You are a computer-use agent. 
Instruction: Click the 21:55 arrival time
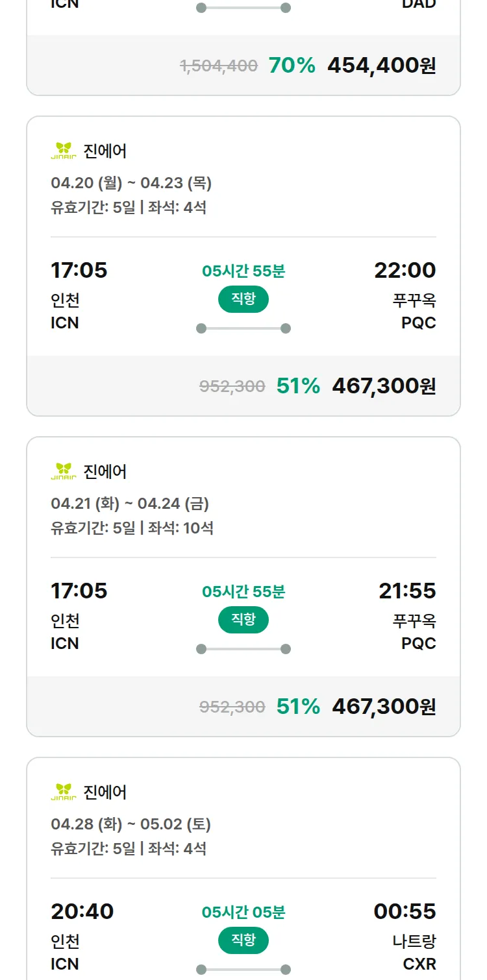point(407,591)
